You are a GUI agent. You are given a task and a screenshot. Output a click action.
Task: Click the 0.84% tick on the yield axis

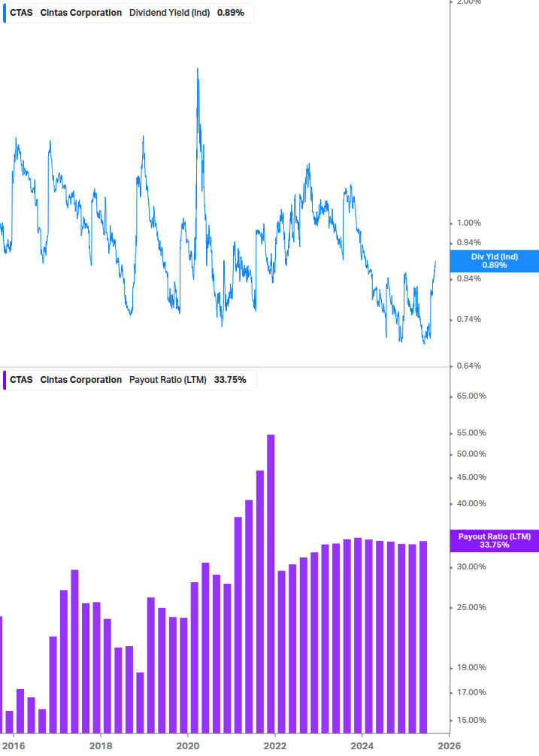[x=468, y=278]
